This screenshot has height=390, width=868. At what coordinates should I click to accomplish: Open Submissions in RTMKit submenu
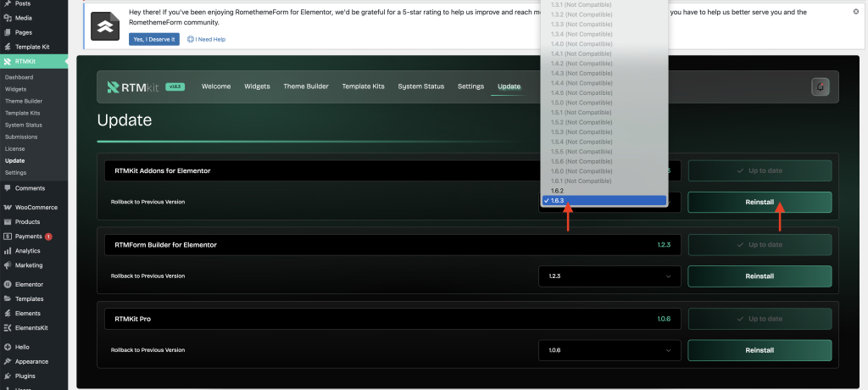[21, 136]
